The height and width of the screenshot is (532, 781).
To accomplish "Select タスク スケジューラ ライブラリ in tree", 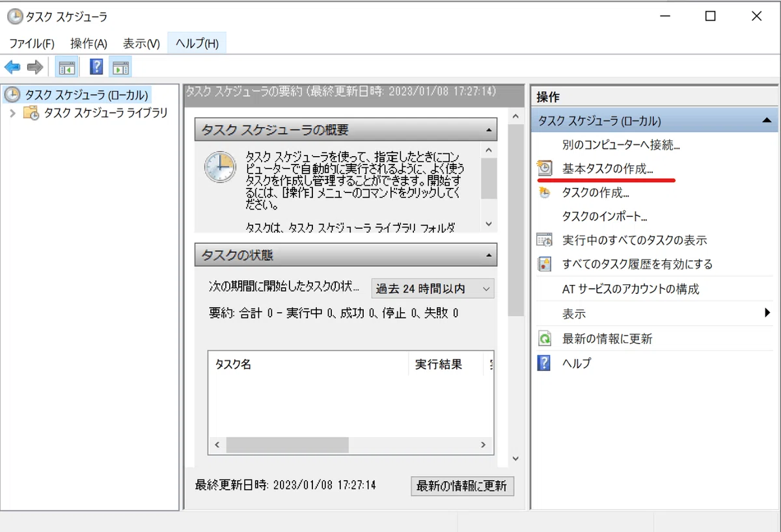I will 105,113.
